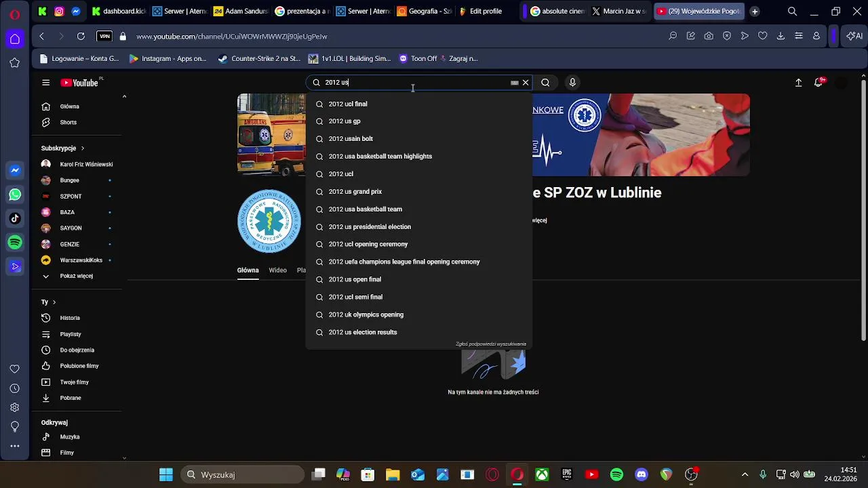868x488 pixels.
Task: Open the on-screen keyboard in search box
Action: click(x=515, y=83)
